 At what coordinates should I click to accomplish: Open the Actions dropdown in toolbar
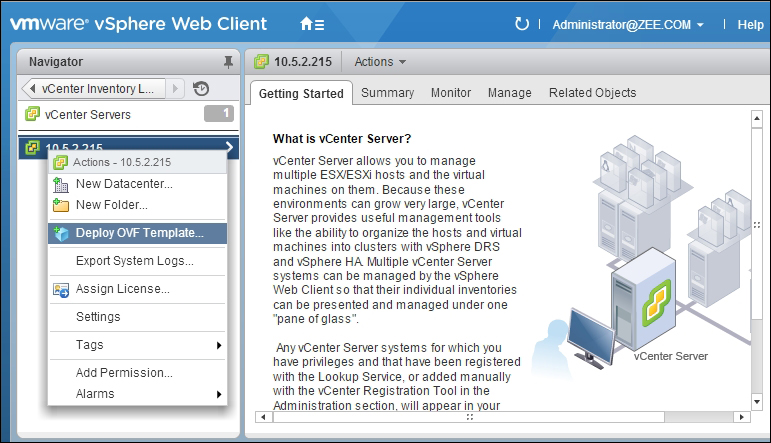pyautogui.click(x=380, y=62)
